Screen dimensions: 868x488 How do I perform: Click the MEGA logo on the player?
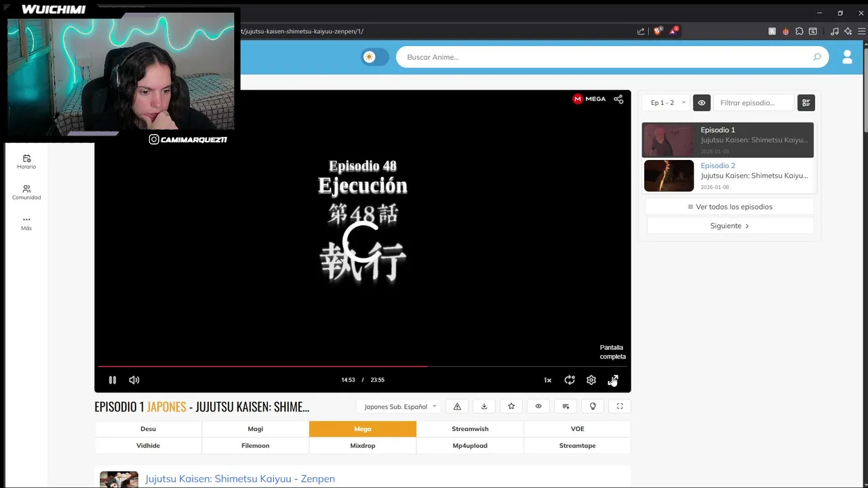pyautogui.click(x=589, y=99)
